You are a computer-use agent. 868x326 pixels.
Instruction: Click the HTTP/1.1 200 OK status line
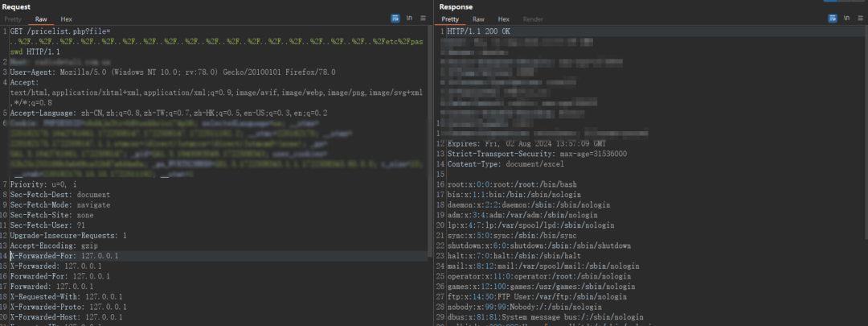[x=478, y=31]
